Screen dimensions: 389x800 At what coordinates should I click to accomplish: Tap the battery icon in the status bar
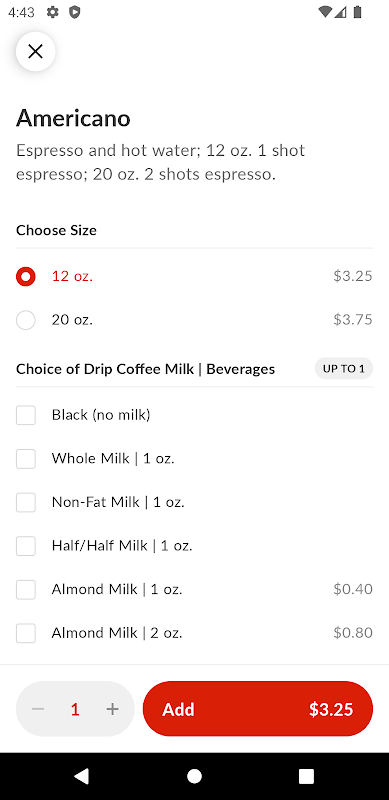[357, 12]
